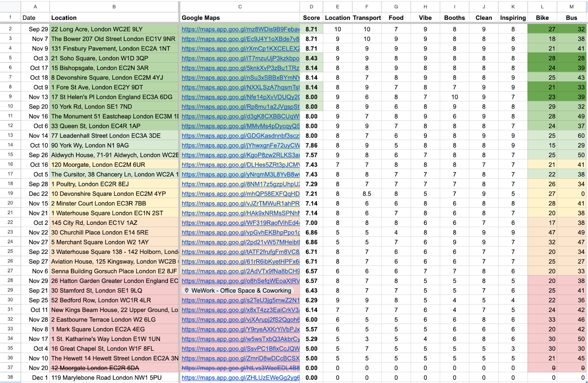Click the Score header cell
The width and height of the screenshot is (588, 383).
[311, 18]
